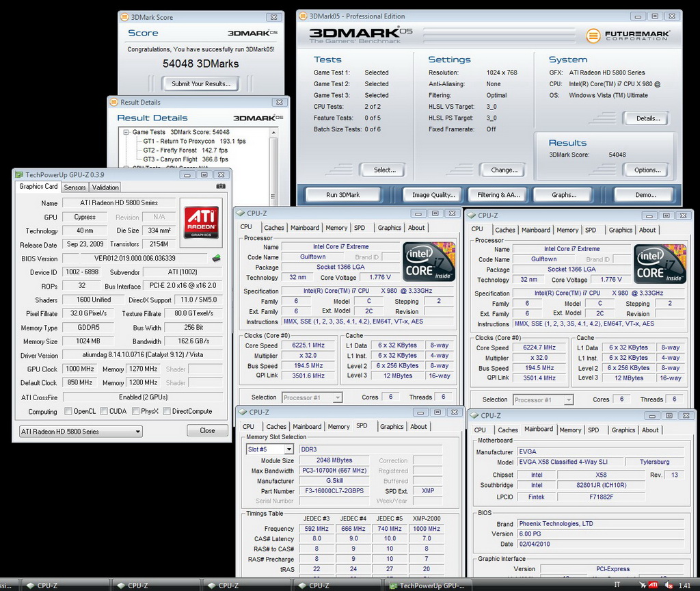Click the ATI Radeon logo in GPU-Z
This screenshot has width=700, height=591.
[202, 222]
